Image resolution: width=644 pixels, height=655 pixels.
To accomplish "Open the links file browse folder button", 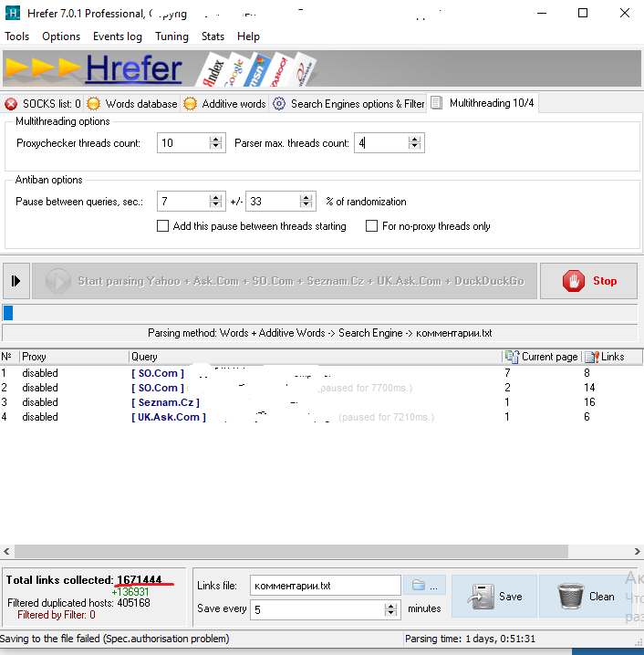I will (424, 586).
